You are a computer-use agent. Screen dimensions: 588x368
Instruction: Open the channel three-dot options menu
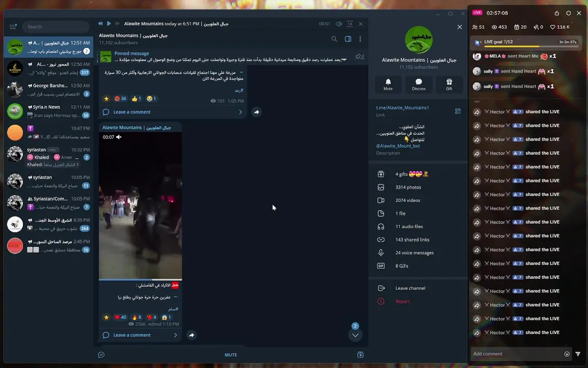[x=360, y=39]
